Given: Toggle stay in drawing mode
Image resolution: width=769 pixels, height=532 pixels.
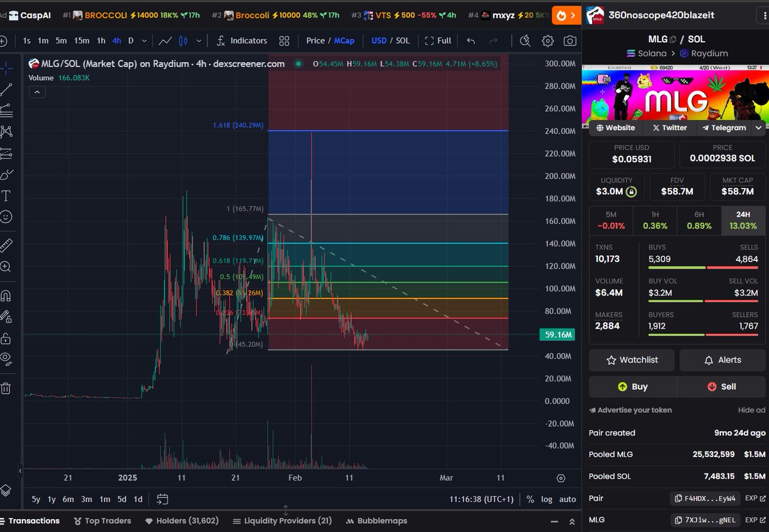Looking at the screenshot, I should 6,317.
